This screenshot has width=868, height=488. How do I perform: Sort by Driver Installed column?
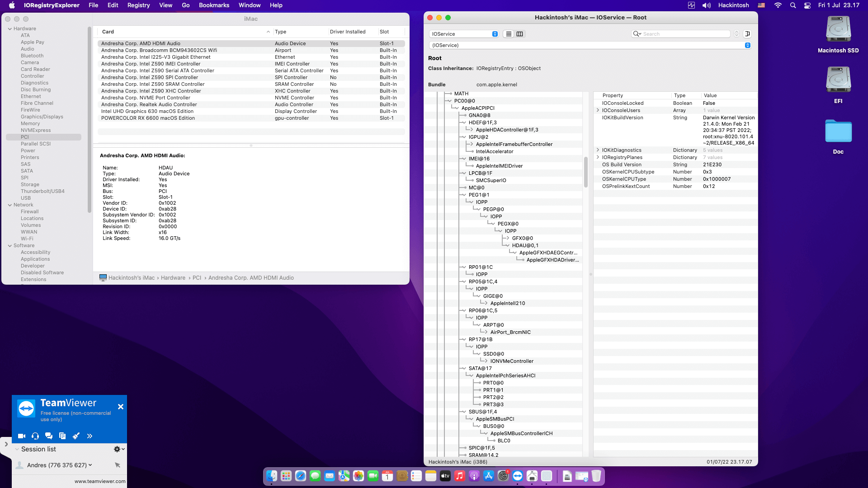click(x=353, y=32)
